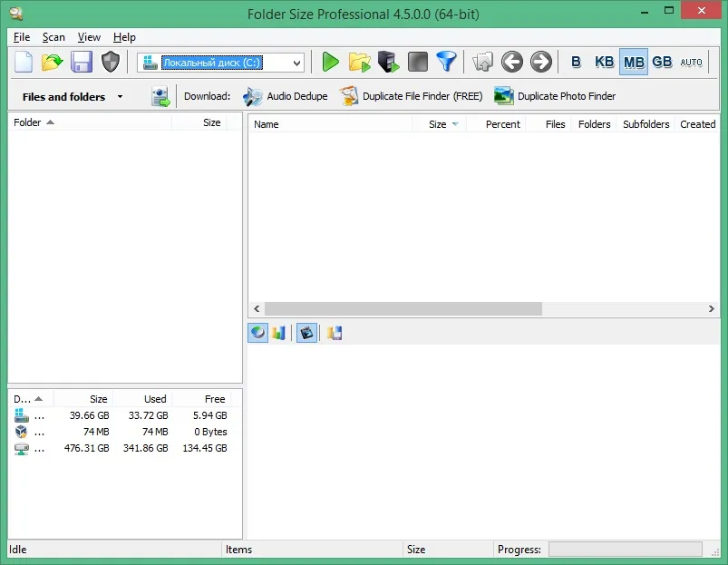The width and height of the screenshot is (728, 565).
Task: Open the View menu
Action: pyautogui.click(x=89, y=37)
